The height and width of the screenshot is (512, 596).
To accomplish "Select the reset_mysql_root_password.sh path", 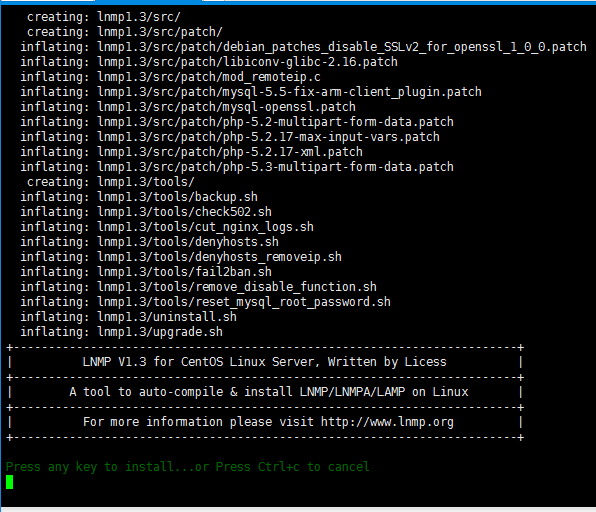I will tap(244, 302).
